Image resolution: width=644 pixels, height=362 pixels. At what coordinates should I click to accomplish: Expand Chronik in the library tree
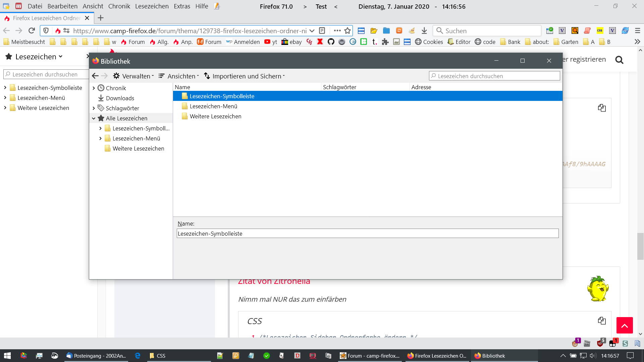pos(94,88)
